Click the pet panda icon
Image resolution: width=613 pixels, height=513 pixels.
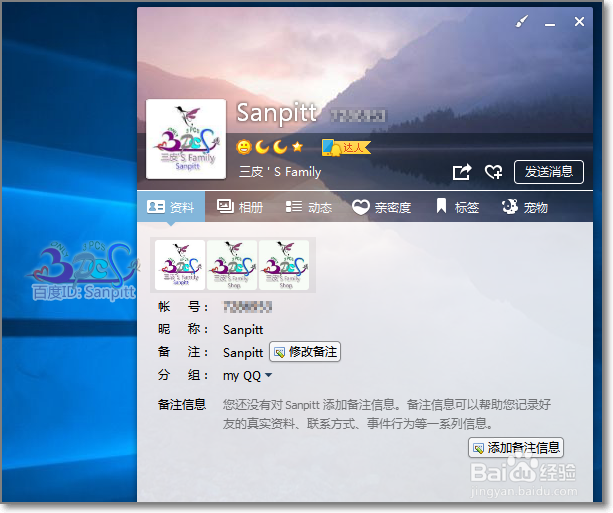pos(510,206)
